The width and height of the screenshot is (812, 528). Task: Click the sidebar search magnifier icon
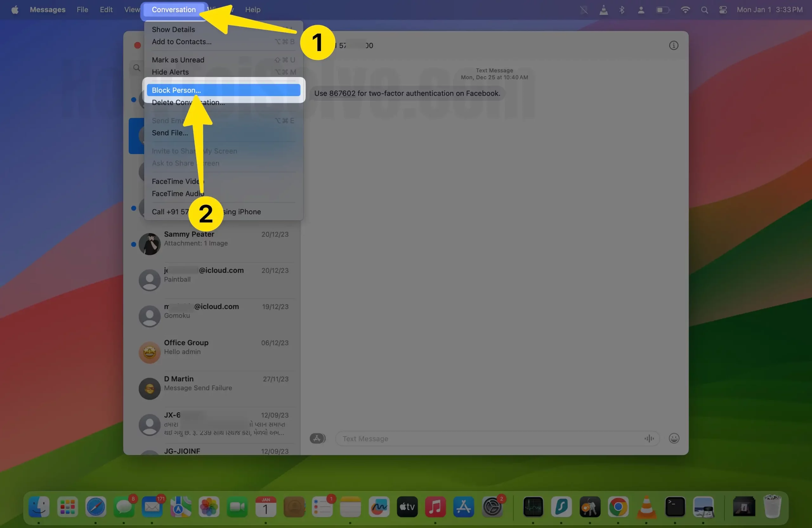point(137,68)
